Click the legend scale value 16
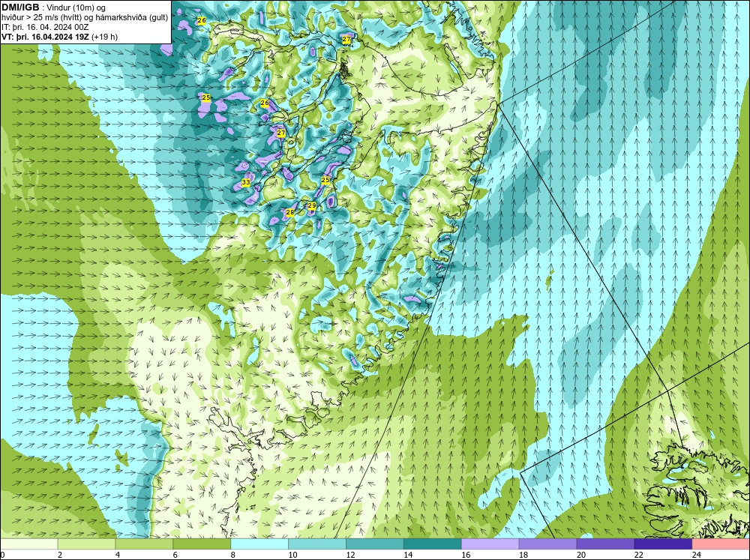 tap(466, 555)
